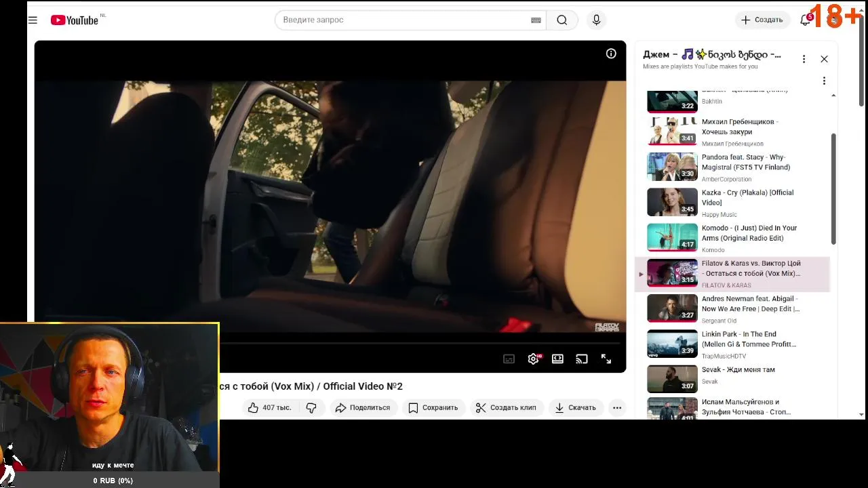Close the Джем mix playlist panel
Viewport: 868px width, 488px height.
tap(824, 59)
